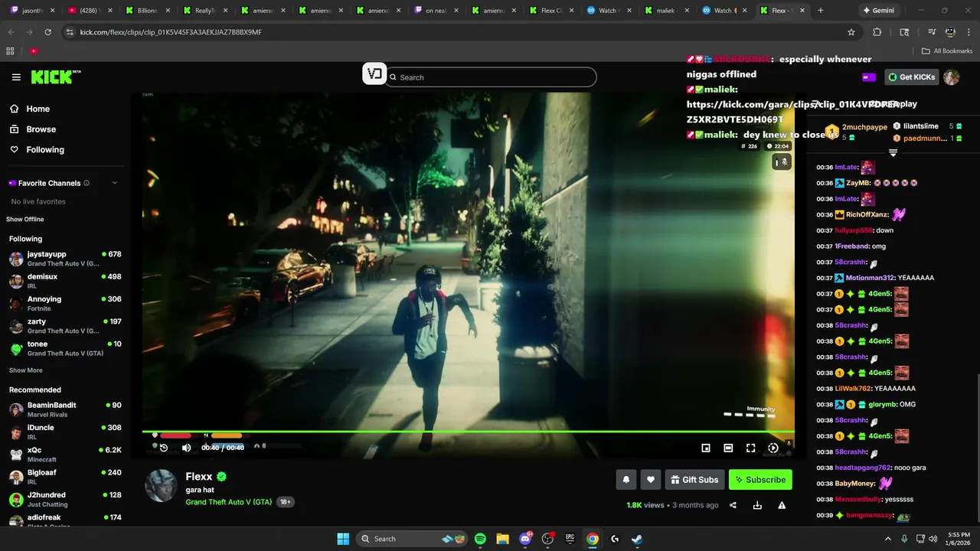Image resolution: width=980 pixels, height=551 pixels.
Task: Expand the gift leaderboard arrow
Action: pos(893,153)
